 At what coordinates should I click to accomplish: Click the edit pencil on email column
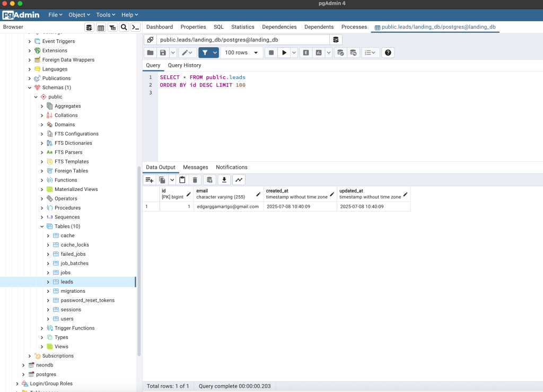coord(258,194)
